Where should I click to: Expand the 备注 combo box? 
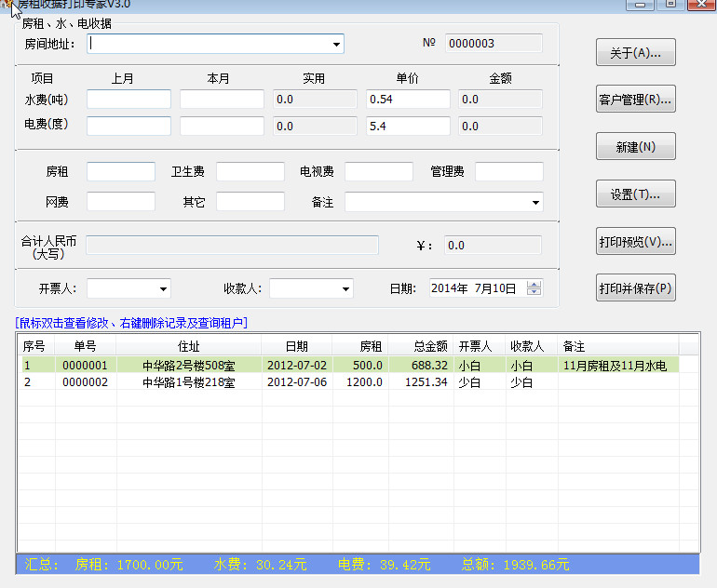click(535, 203)
